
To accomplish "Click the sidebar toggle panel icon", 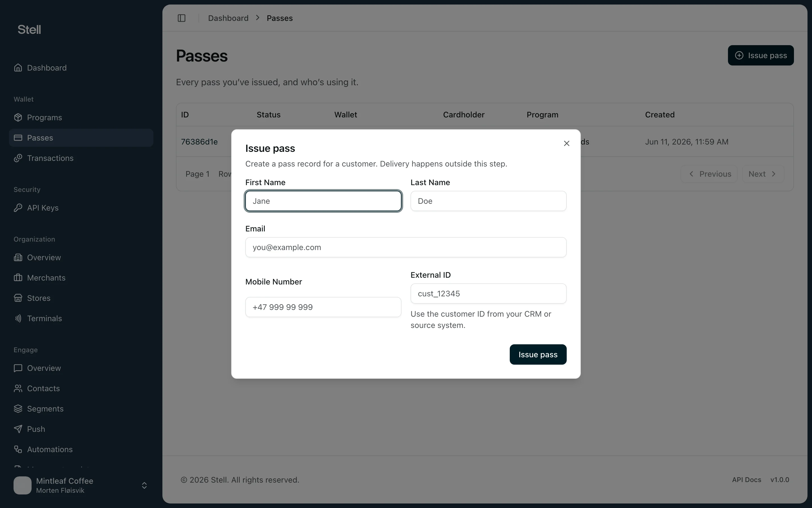I will 182,18.
